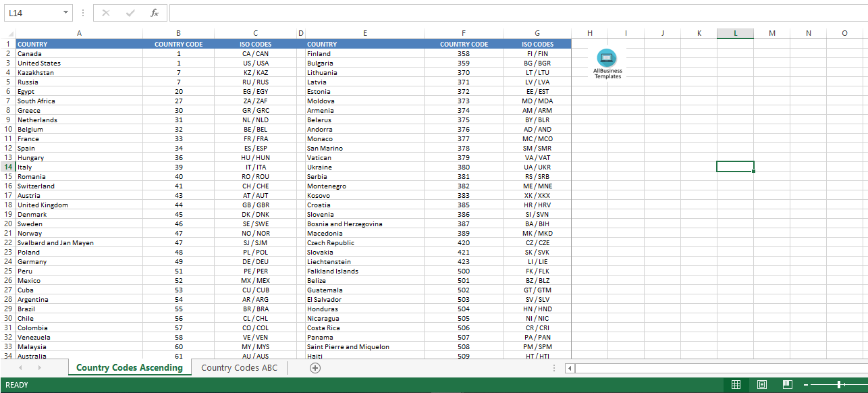
Task: Open Page Break Preview from status bar
Action: click(x=787, y=384)
